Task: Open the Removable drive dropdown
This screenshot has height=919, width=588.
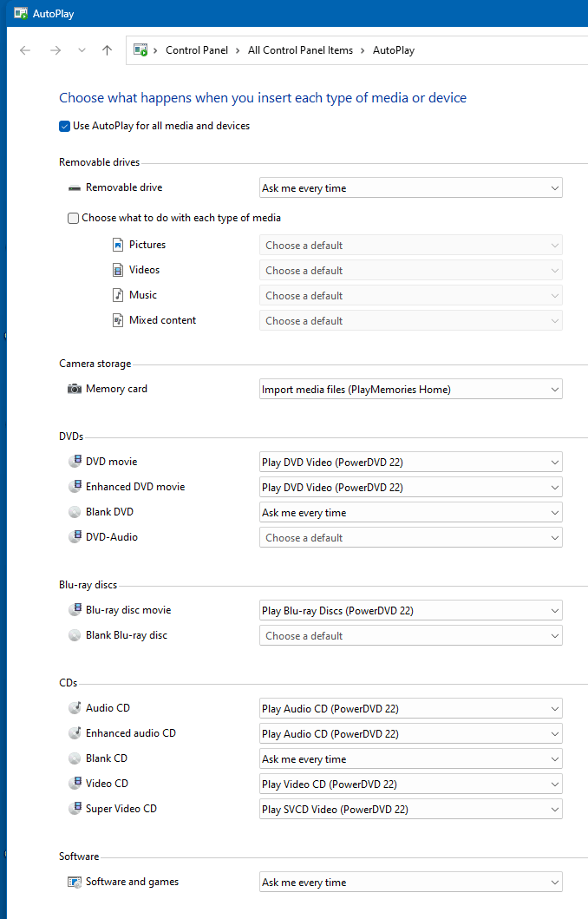Action: point(410,188)
